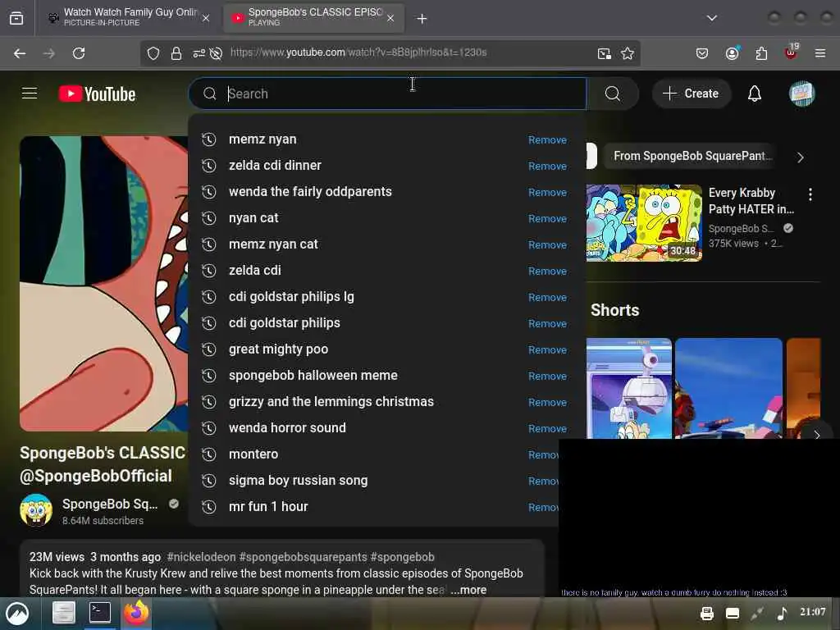Screen dimensions: 840x630
Task: Open YouTube notifications bell
Action: (755, 94)
